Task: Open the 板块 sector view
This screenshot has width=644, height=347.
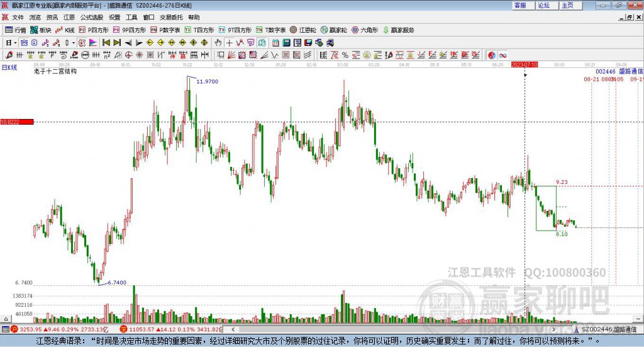Action: (x=40, y=30)
